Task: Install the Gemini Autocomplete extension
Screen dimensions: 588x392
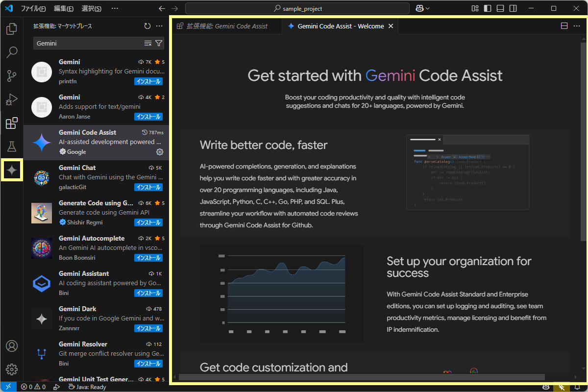Action: (148, 258)
